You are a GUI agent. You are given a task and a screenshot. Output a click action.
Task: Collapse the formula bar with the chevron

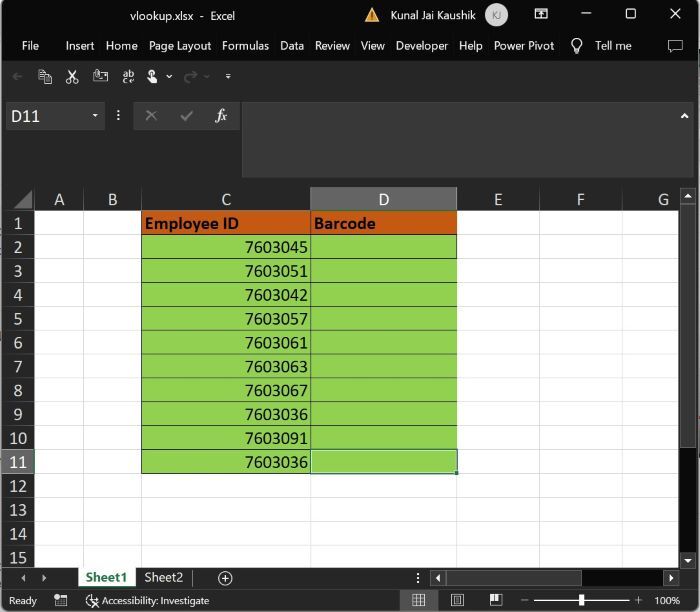[x=684, y=116]
